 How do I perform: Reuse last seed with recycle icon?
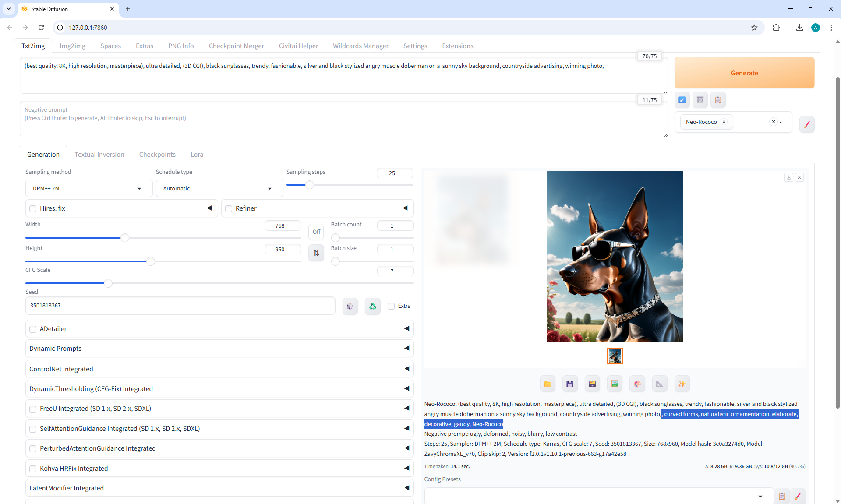pos(372,306)
